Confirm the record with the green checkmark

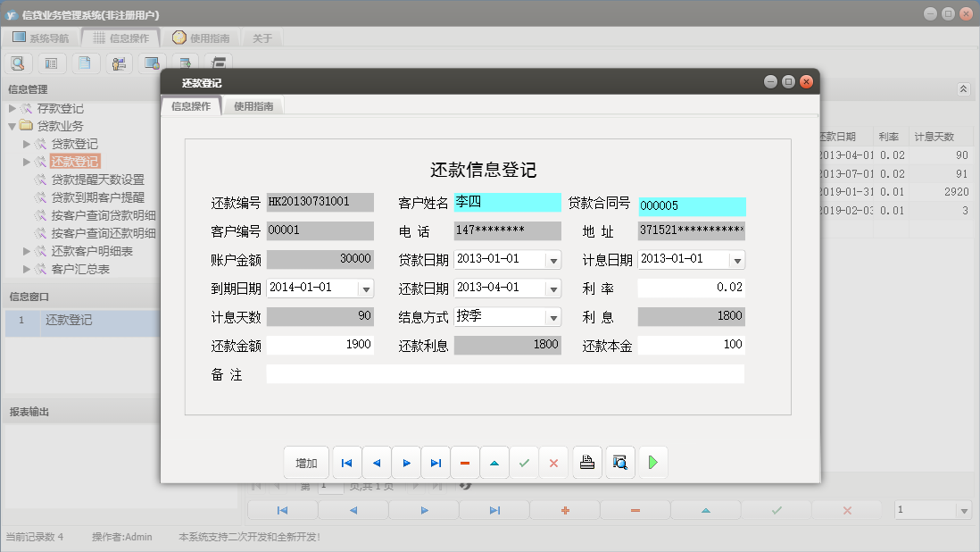click(x=524, y=463)
